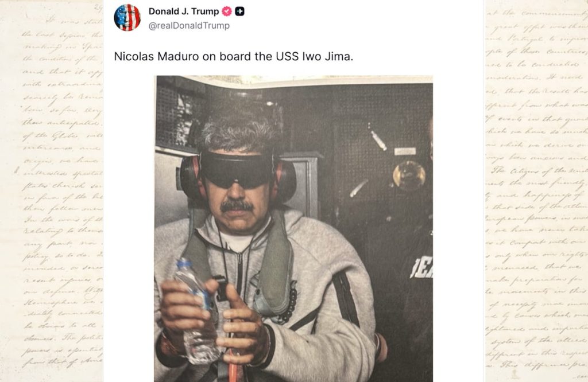Click the left handwritten manuscript background
This screenshot has height=382, width=588.
tap(52, 191)
